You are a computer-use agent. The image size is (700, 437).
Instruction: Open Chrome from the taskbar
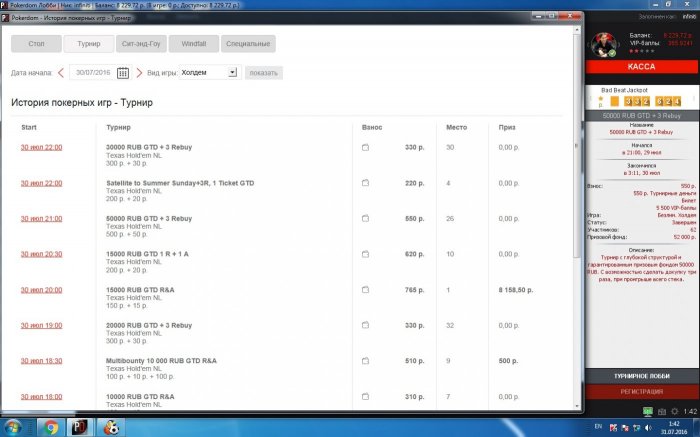point(51,428)
